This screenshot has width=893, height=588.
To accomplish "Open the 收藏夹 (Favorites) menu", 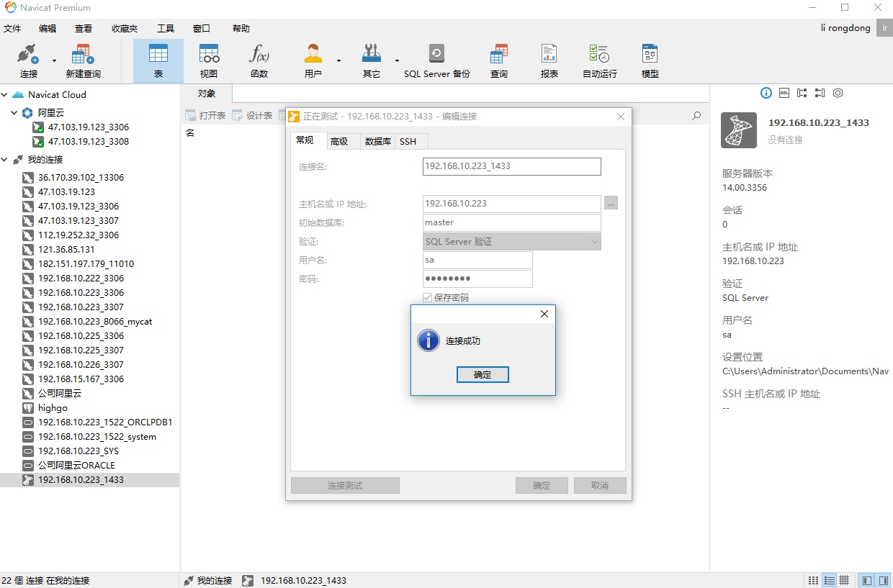I will [125, 29].
